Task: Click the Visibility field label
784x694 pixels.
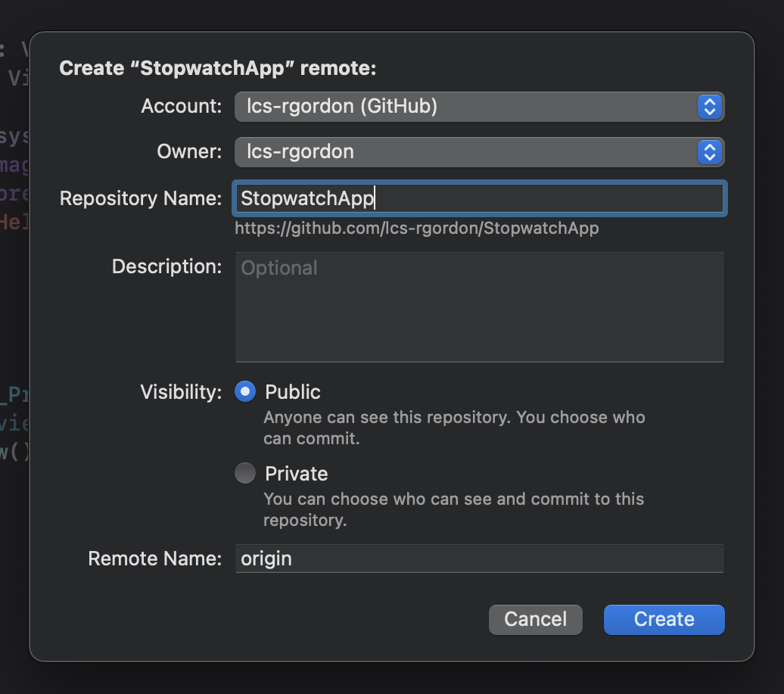Action: (181, 392)
